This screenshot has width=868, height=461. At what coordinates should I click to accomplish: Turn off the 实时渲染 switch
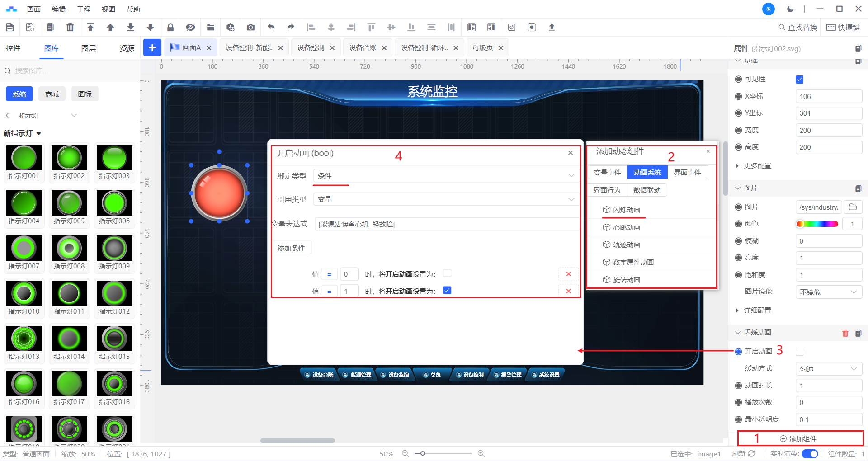tap(810, 454)
